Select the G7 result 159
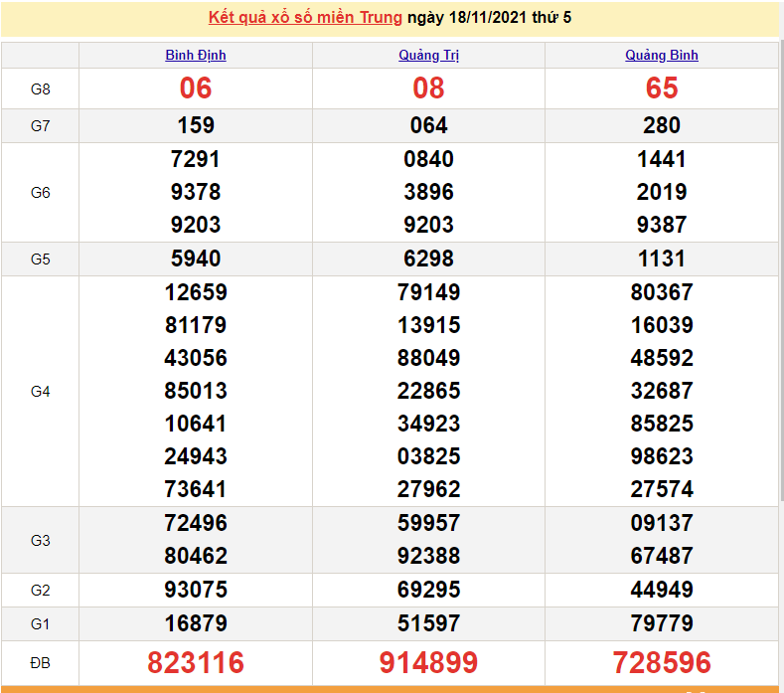Viewport: 784px width, 693px height. (196, 125)
